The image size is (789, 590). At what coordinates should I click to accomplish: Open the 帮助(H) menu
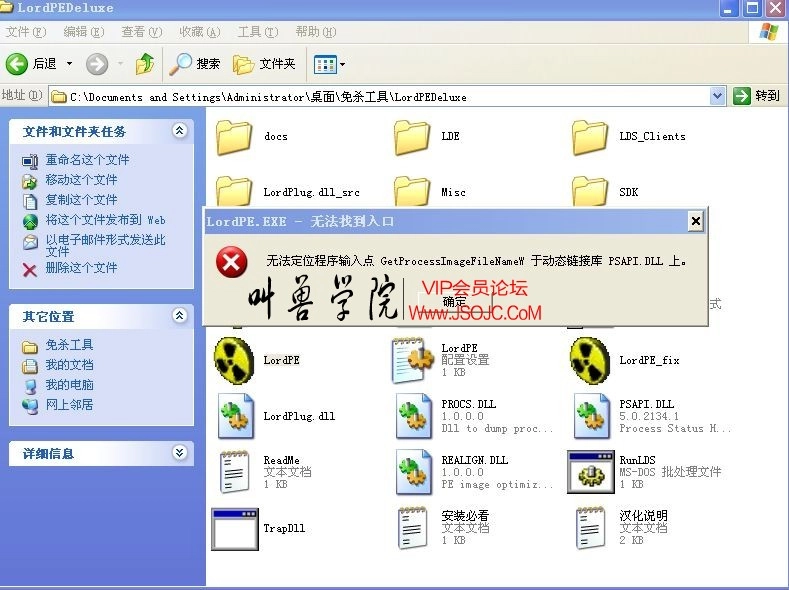click(x=315, y=32)
